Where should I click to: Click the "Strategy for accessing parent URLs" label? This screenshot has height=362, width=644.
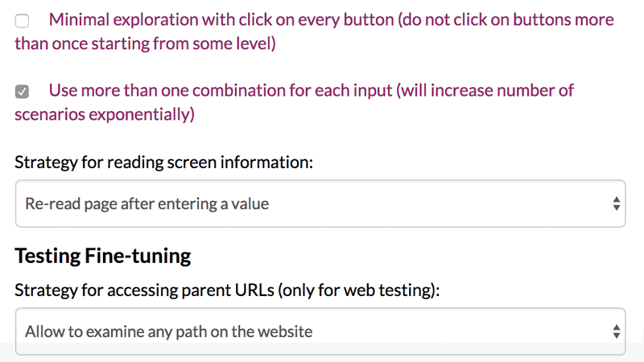(145, 290)
